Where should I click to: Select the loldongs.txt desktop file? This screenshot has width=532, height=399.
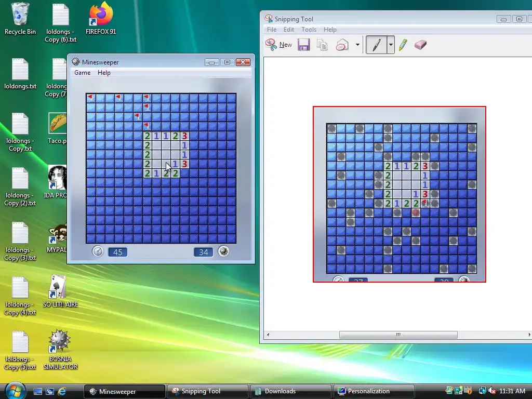point(20,74)
